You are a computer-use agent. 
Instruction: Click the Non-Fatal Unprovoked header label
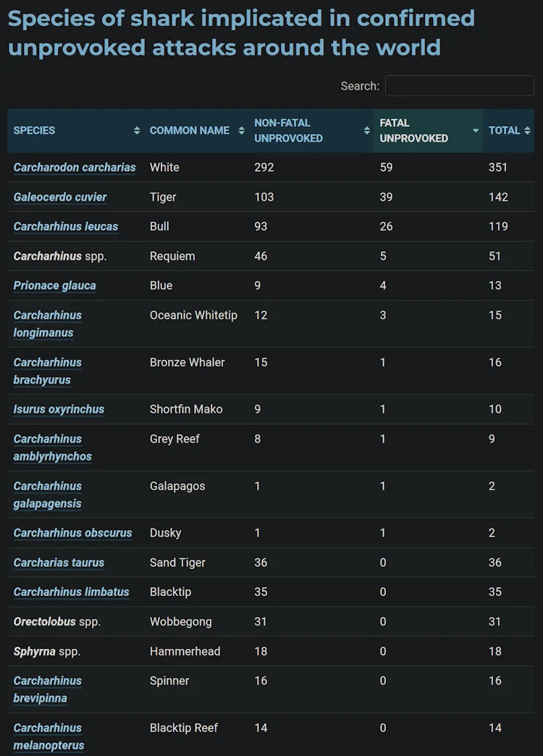pos(288,130)
